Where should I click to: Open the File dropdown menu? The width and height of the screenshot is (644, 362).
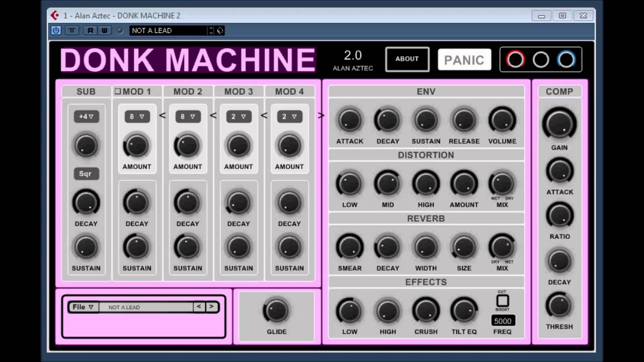tap(83, 307)
